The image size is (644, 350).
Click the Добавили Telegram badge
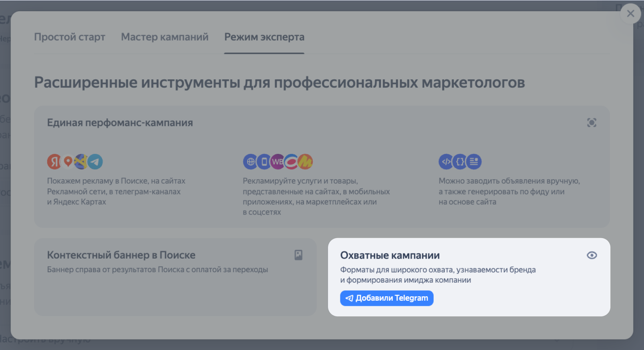pyautogui.click(x=387, y=298)
